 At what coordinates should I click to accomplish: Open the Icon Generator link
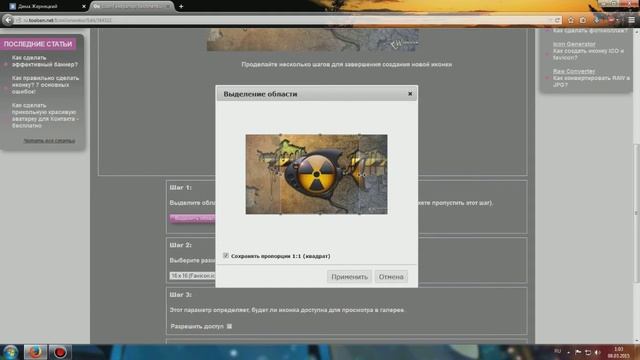click(x=574, y=44)
